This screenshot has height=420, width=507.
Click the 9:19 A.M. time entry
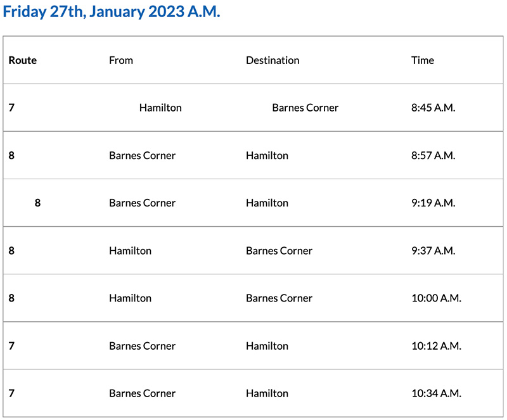coord(433,203)
